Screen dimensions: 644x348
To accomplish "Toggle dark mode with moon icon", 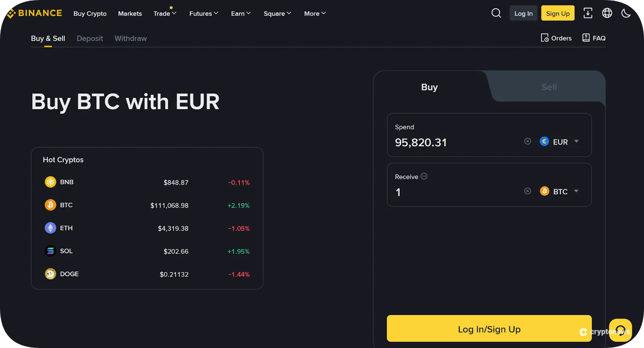I will click(626, 13).
